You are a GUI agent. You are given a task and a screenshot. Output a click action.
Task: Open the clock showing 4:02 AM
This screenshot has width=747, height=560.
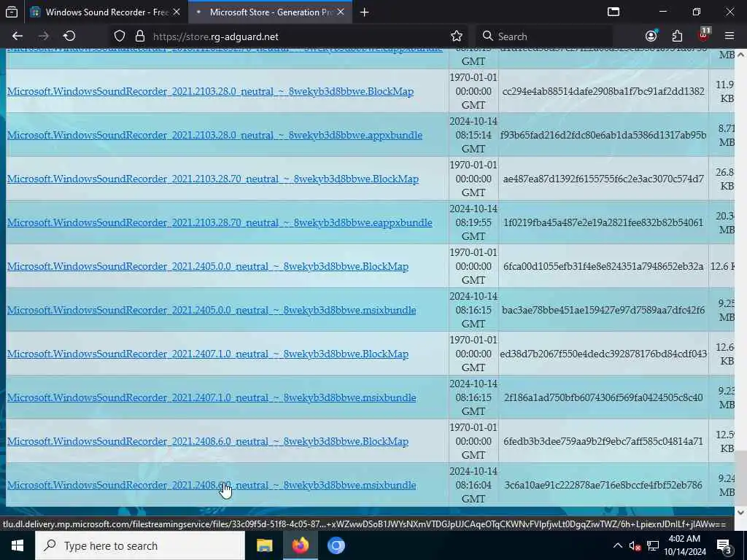pos(684,545)
